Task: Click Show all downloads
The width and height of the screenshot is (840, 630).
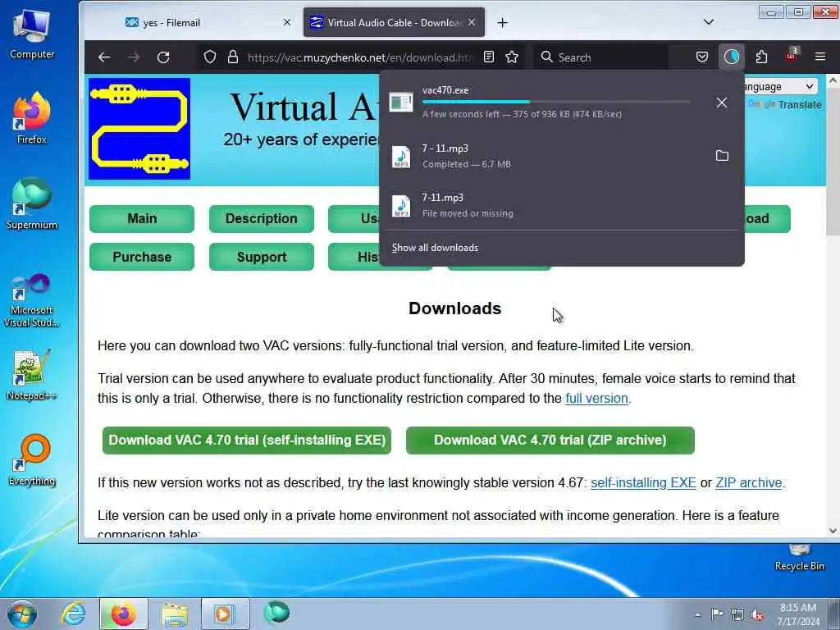Action: [435, 248]
